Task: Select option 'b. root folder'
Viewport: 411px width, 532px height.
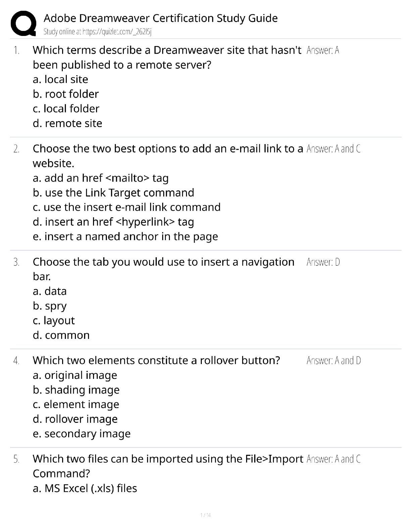Action: pyautogui.click(x=66, y=94)
